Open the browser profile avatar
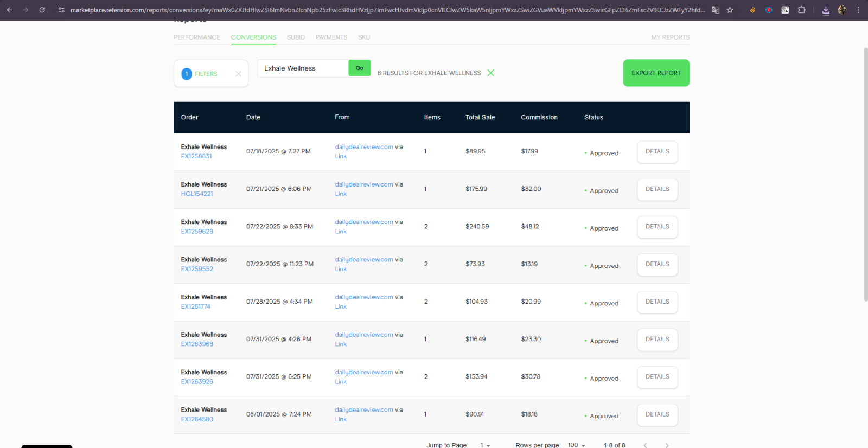This screenshot has width=868, height=448. click(x=842, y=10)
